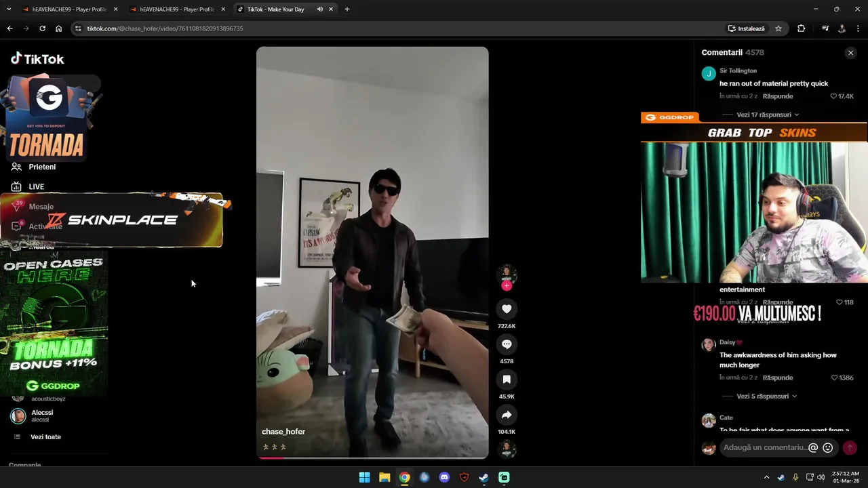Open chase_hofer creator name on video
The image size is (868, 488).
pyautogui.click(x=283, y=432)
